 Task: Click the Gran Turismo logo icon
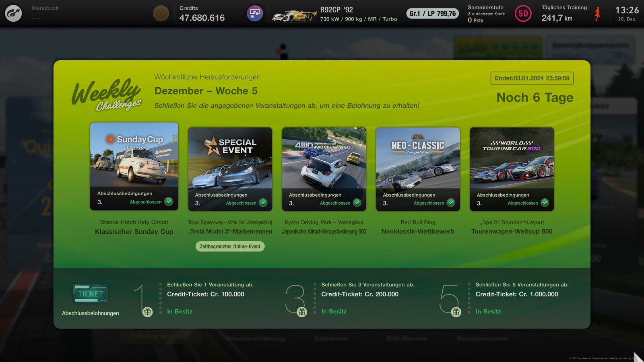click(13, 13)
